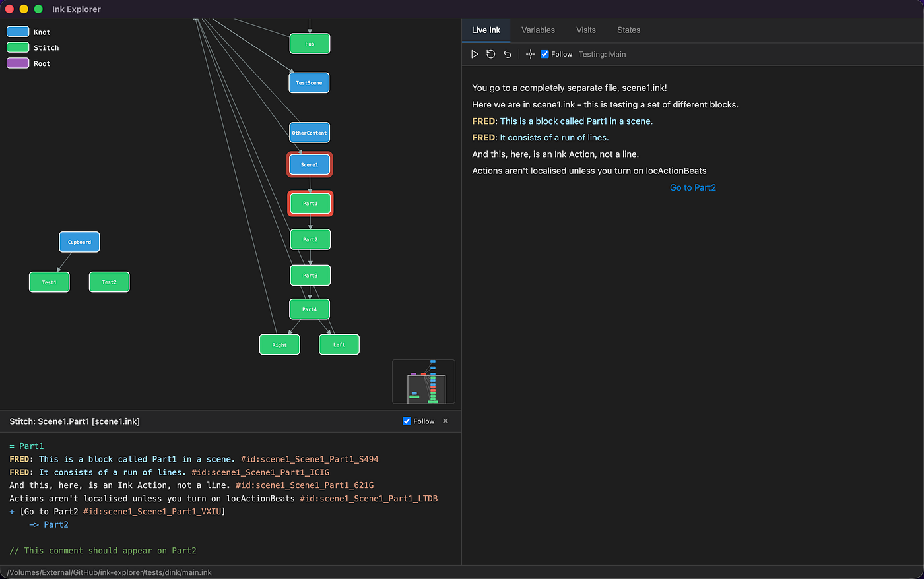Click the circular Restart story icon
Viewport: 924px width, 579px height.
pos(491,54)
